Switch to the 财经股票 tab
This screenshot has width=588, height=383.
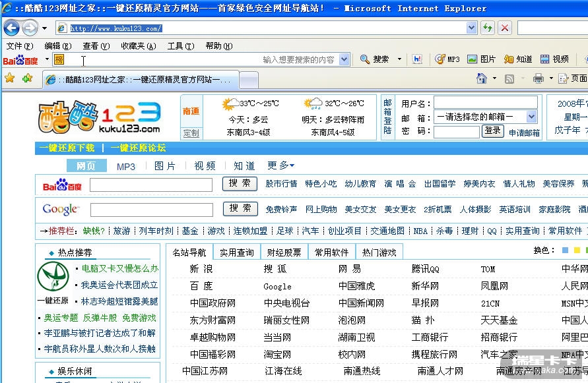point(284,252)
